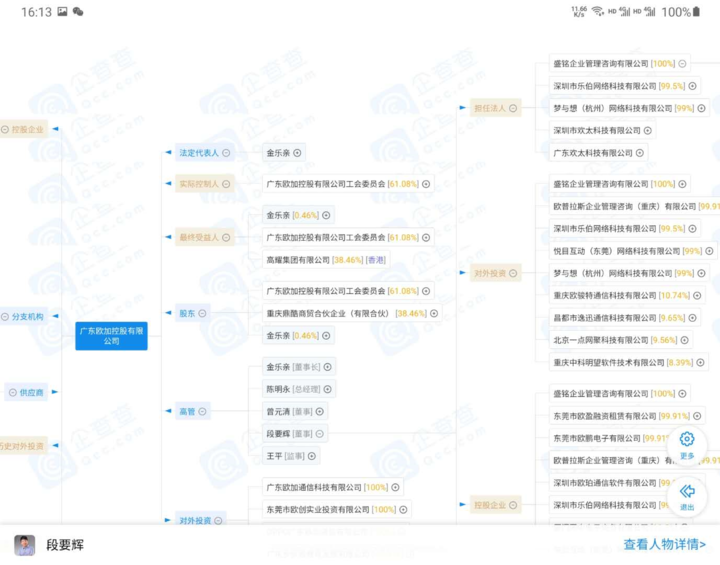Tap image notification icon in status bar
This screenshot has width=720, height=565.
(62, 11)
